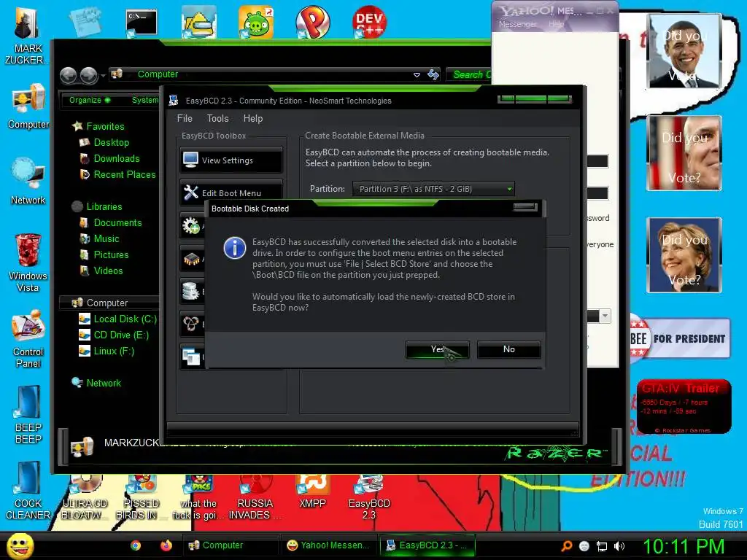Screen dimensions: 747x560
Task: Open the Network desktop icon
Action: click(28, 181)
